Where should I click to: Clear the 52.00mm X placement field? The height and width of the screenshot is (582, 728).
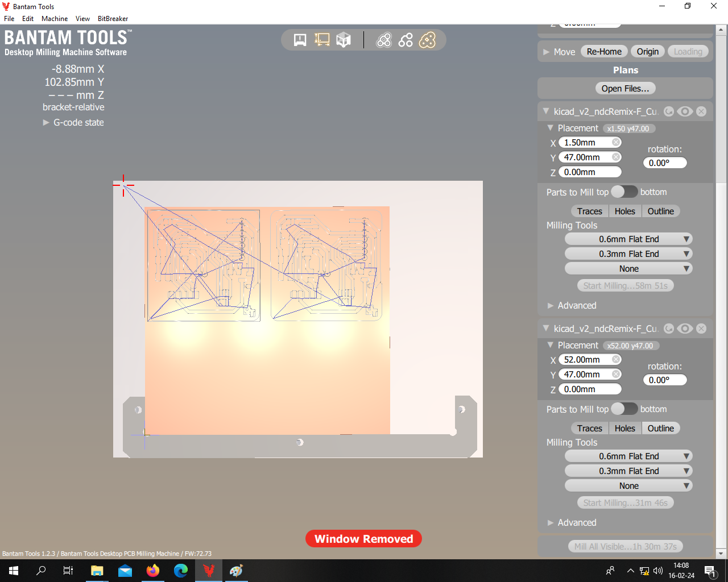pyautogui.click(x=616, y=360)
